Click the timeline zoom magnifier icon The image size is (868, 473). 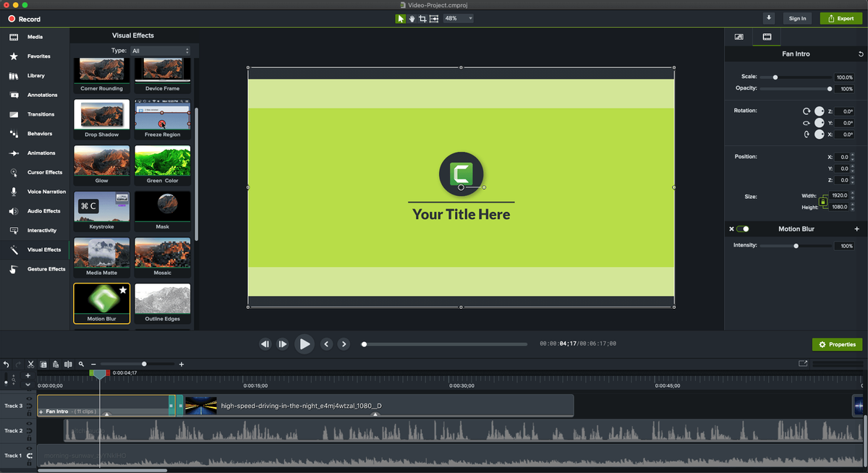pyautogui.click(x=81, y=365)
